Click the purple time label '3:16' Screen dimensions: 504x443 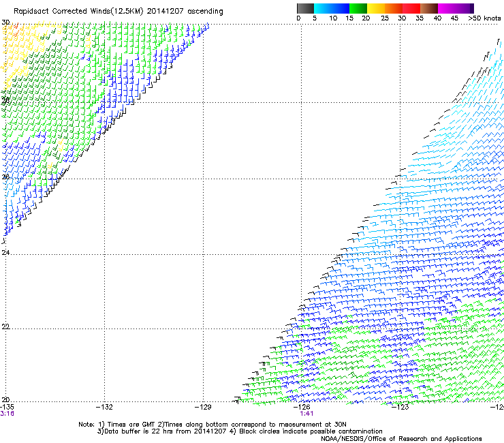(x=7, y=414)
